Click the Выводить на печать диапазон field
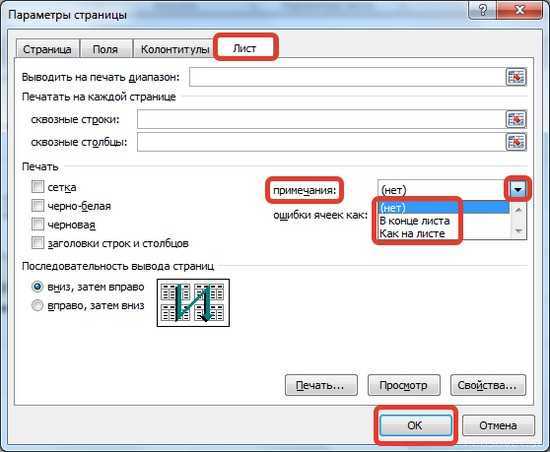 pos(347,77)
